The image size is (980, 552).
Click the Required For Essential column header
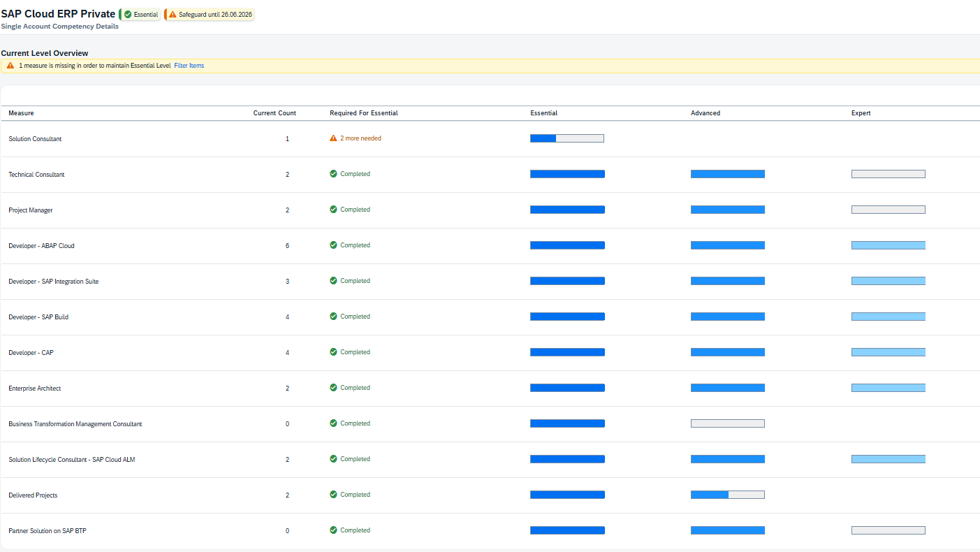pos(363,113)
